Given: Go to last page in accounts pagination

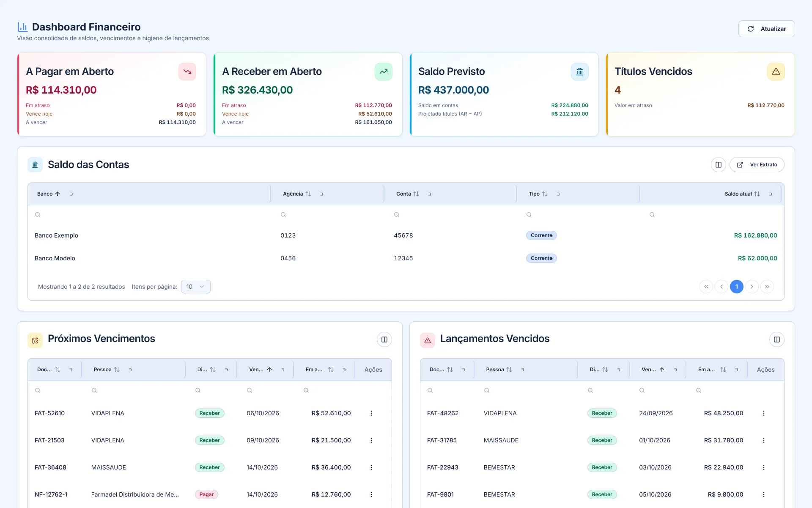Looking at the screenshot, I should click(767, 287).
